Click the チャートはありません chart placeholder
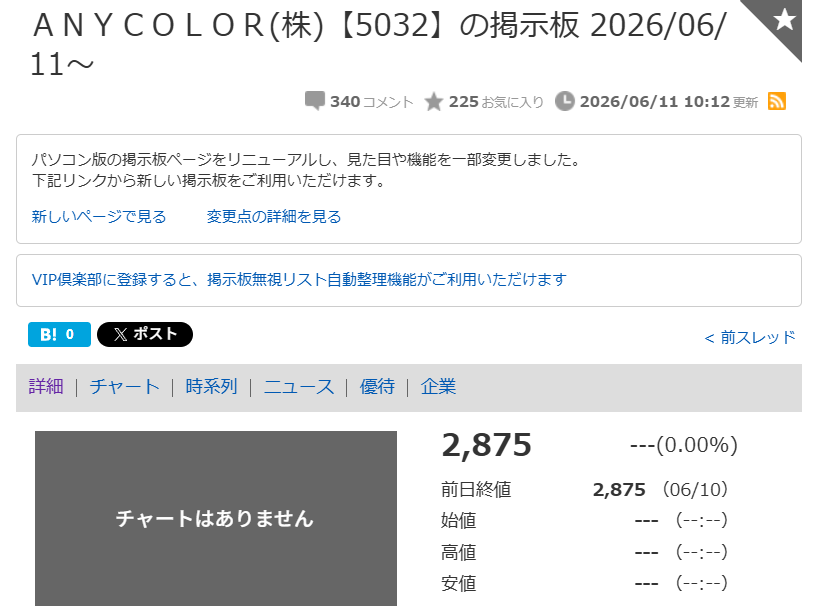 pyautogui.click(x=216, y=518)
